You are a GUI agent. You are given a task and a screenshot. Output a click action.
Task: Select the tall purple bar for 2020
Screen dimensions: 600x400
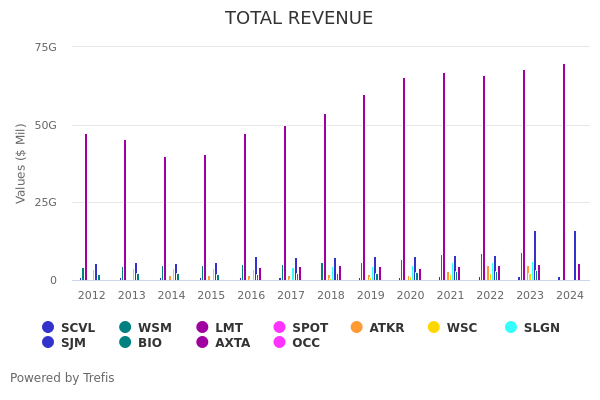404,179
